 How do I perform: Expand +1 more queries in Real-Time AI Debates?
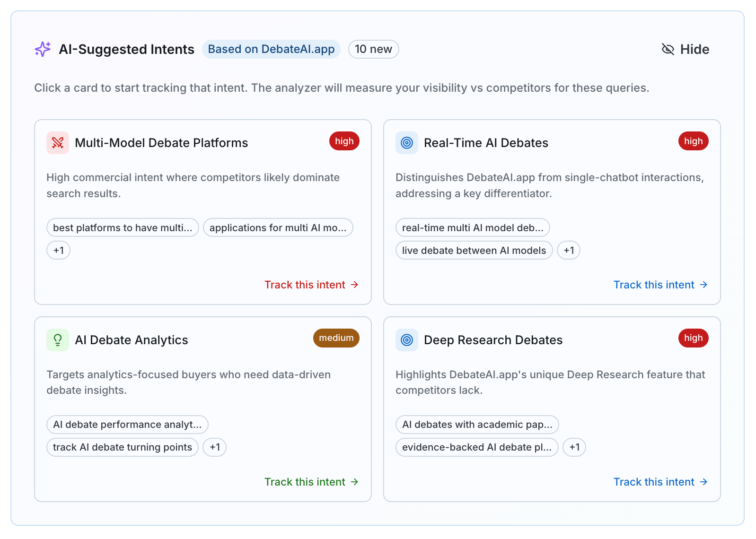tap(569, 251)
